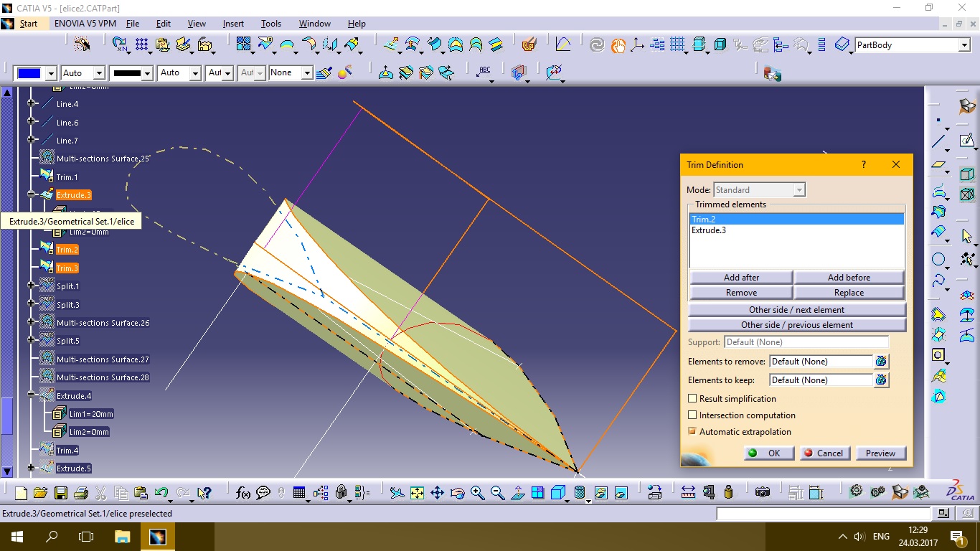Activate the Fly mode airplane icon
The height and width of the screenshot is (551, 980).
(x=397, y=493)
